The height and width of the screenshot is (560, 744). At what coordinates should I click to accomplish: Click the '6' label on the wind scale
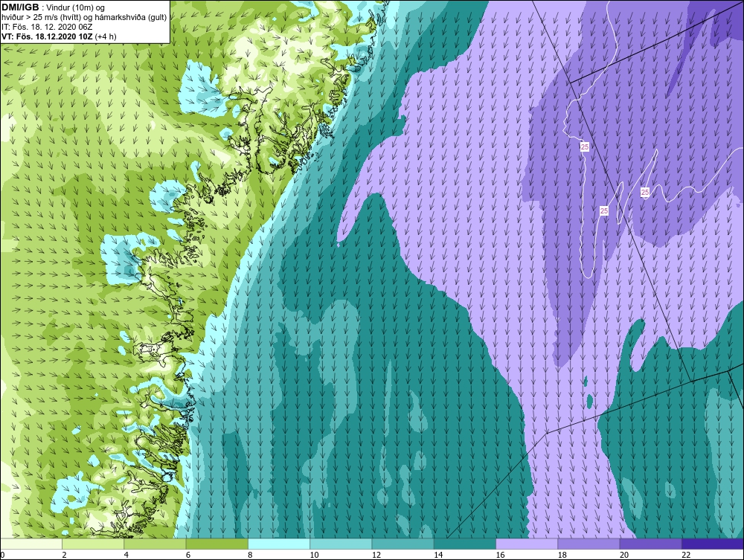click(188, 556)
